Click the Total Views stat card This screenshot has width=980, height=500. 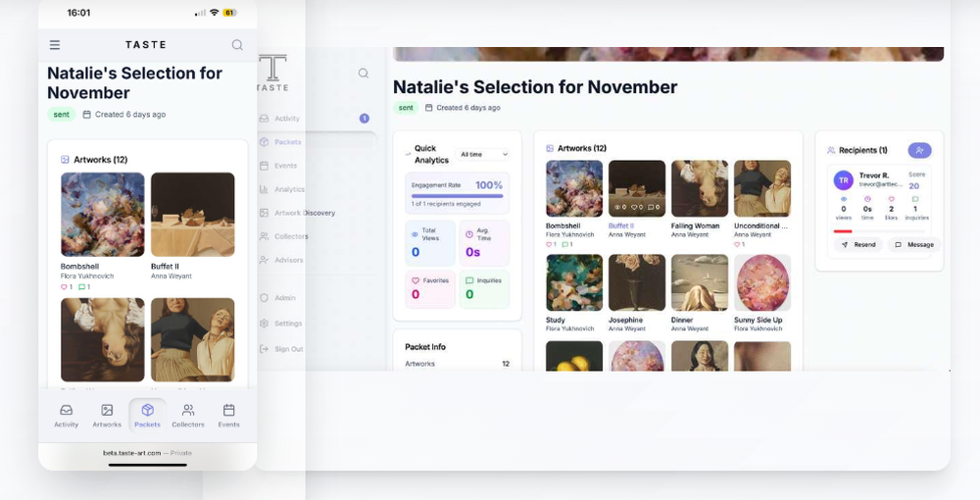coord(430,243)
